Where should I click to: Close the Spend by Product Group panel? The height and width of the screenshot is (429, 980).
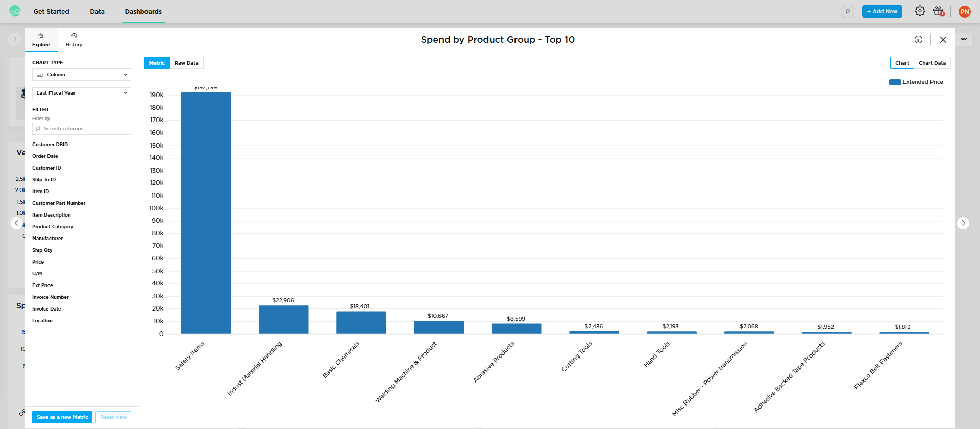click(943, 40)
